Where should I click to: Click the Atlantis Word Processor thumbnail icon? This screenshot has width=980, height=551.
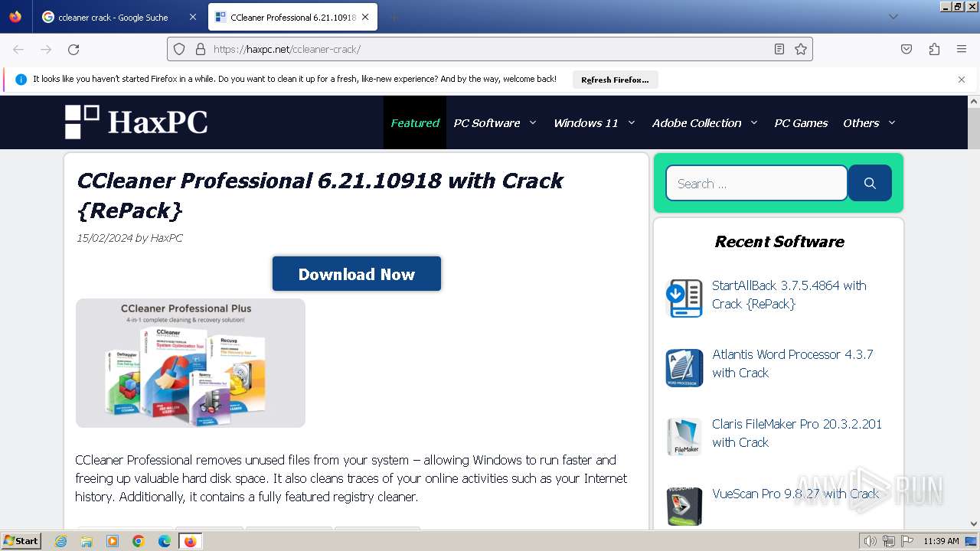(684, 368)
